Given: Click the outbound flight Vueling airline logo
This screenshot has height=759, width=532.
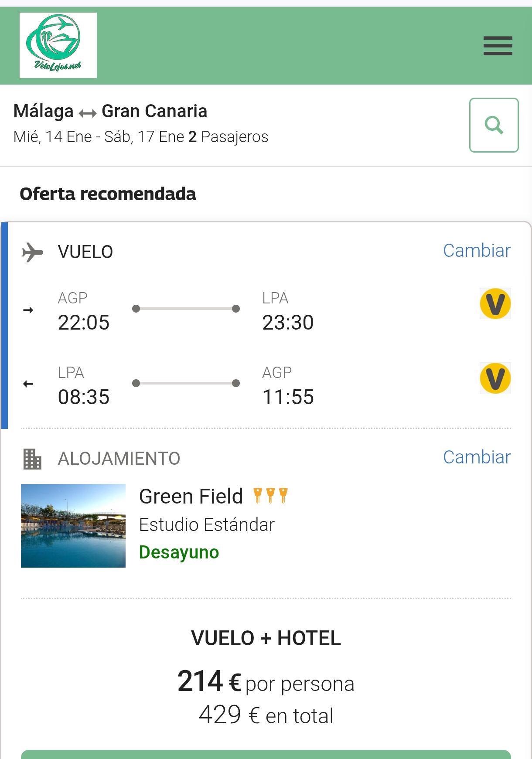Looking at the screenshot, I should click(495, 304).
